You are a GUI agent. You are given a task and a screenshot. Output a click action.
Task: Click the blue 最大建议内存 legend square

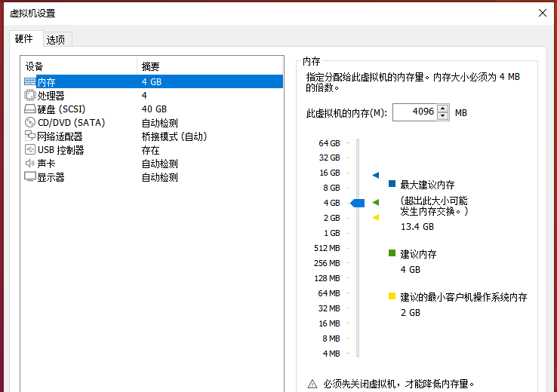click(x=392, y=183)
